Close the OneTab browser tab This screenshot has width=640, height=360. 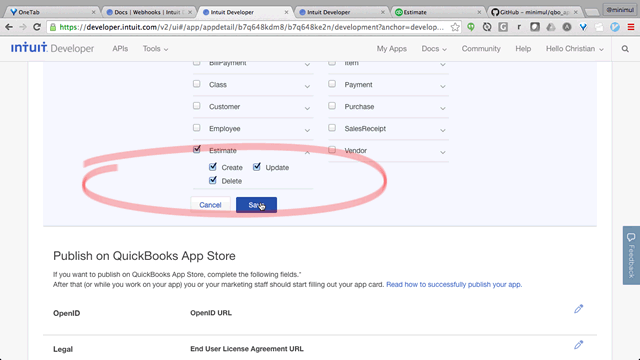coord(93,12)
